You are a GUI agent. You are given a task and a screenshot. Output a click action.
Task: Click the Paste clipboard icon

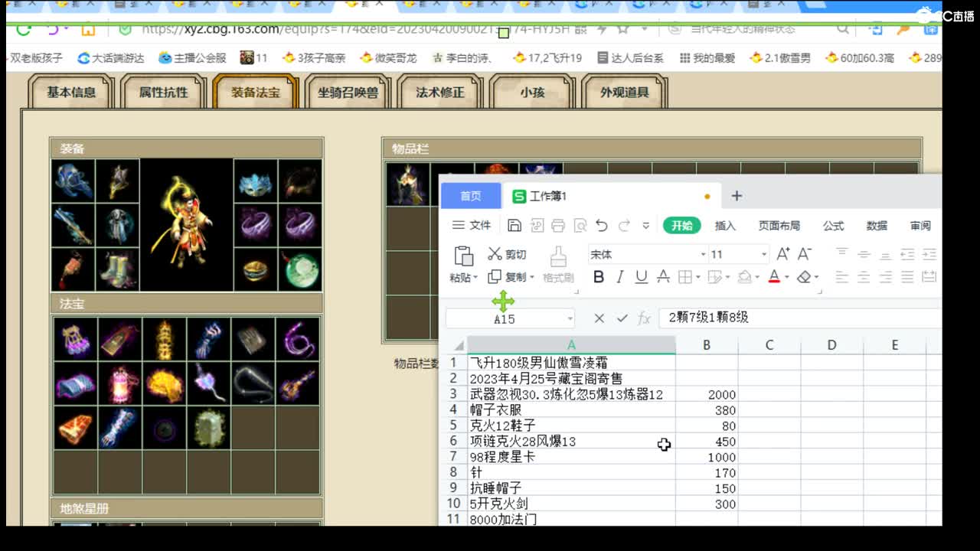463,256
